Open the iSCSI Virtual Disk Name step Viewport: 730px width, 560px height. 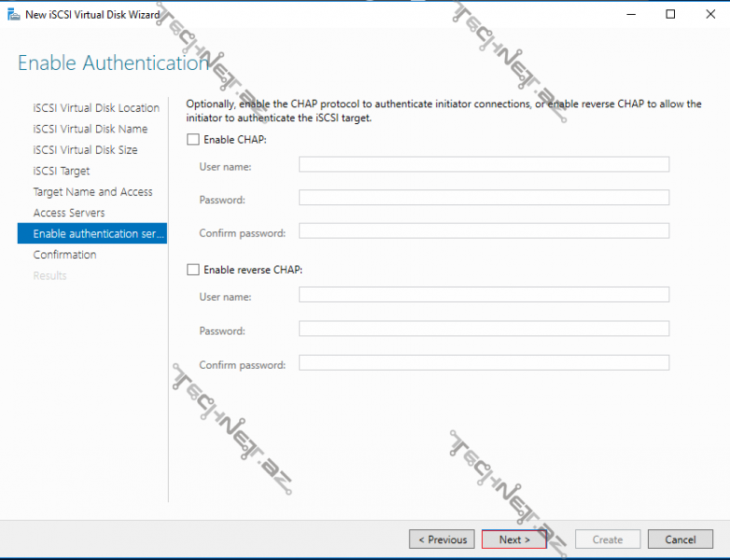90,129
